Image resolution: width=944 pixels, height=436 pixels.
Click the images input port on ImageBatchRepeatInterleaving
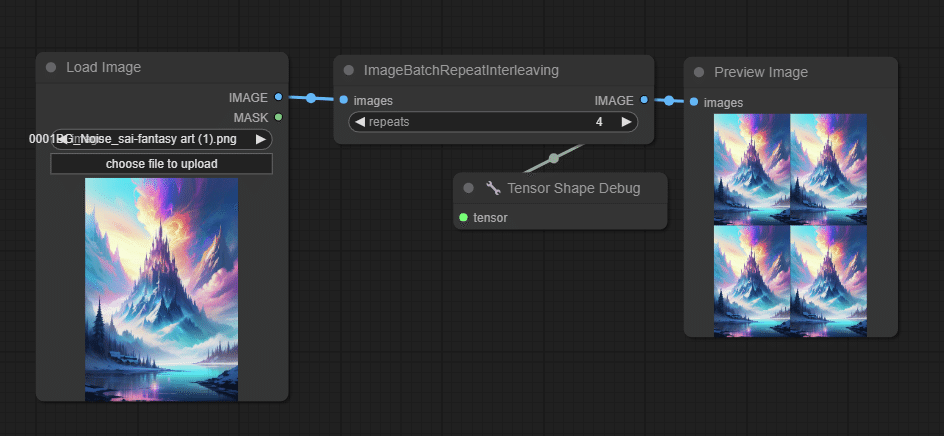tap(343, 100)
